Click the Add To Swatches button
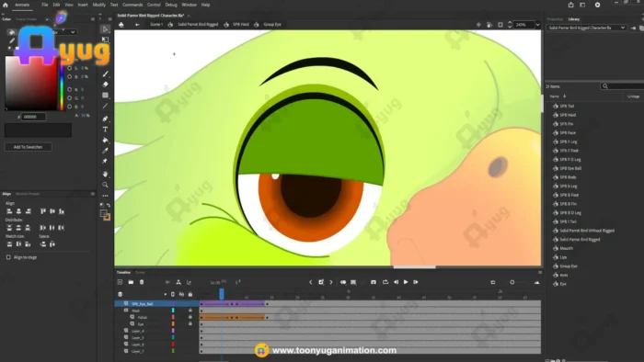 (x=28, y=147)
